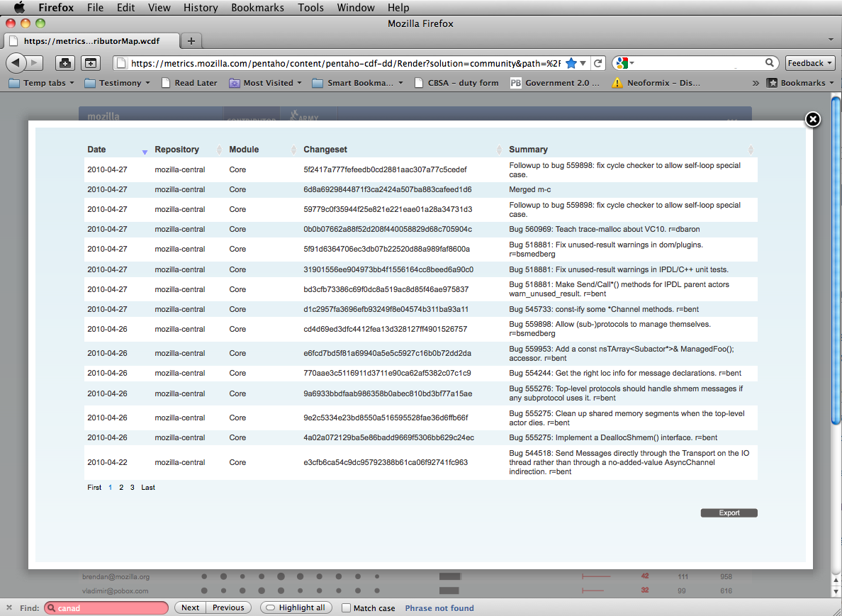Click the reload page icon
The height and width of the screenshot is (616, 842).
click(x=598, y=63)
